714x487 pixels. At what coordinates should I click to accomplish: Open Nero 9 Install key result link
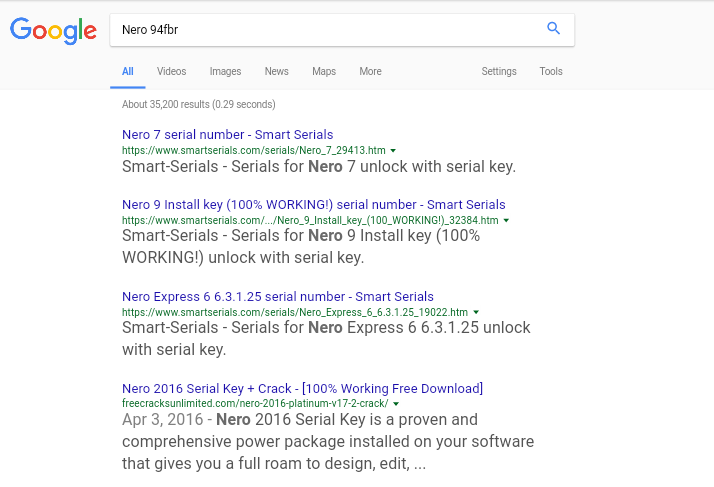(314, 205)
